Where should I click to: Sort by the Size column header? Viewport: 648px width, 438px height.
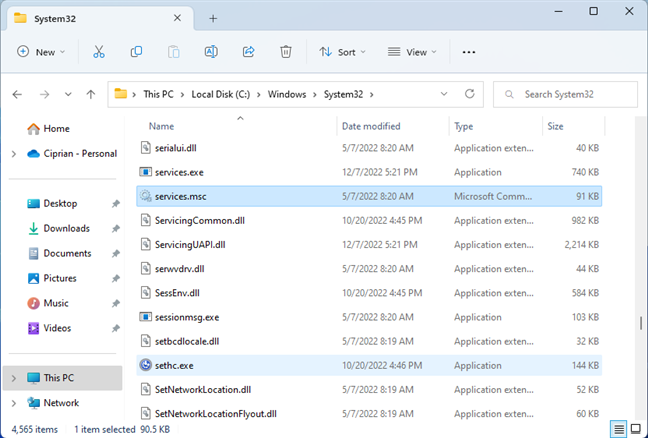pyautogui.click(x=555, y=126)
